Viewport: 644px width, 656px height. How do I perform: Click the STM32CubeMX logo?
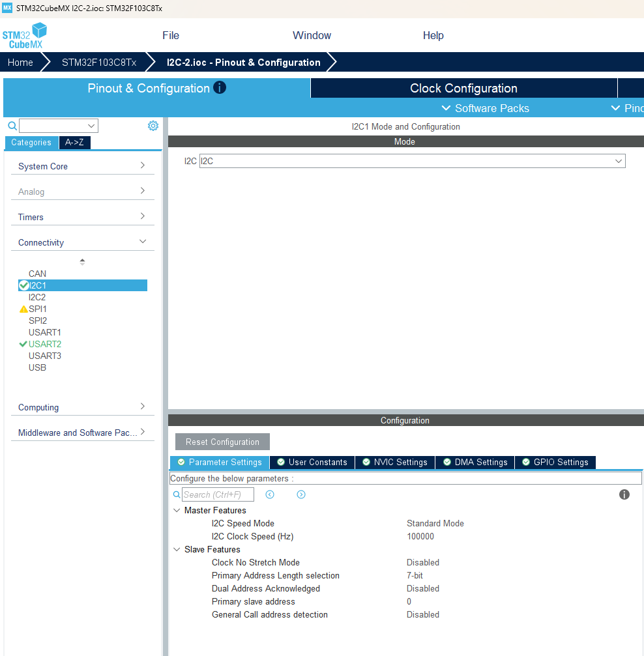point(24,36)
